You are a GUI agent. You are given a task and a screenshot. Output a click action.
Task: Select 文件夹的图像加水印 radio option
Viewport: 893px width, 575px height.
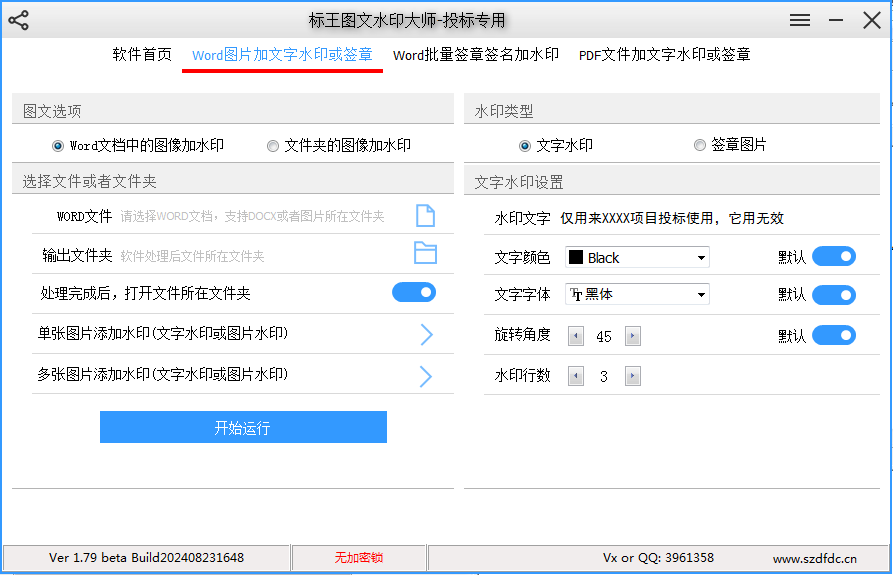(x=273, y=146)
